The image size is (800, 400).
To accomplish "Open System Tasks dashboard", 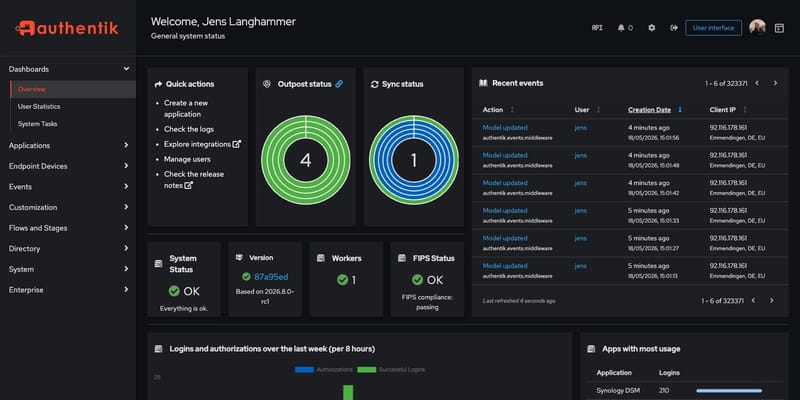I will (x=37, y=124).
